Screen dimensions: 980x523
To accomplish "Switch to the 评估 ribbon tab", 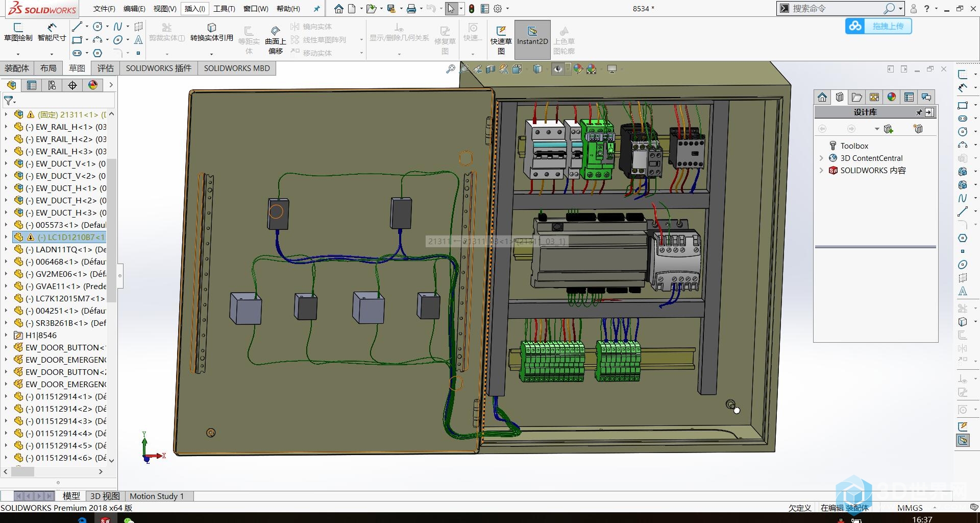I will [106, 68].
